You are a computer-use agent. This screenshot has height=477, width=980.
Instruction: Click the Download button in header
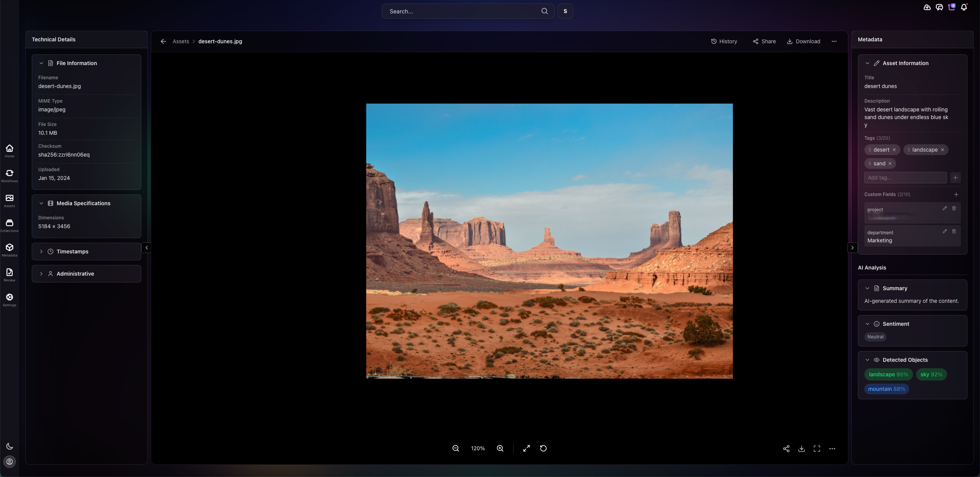click(x=803, y=41)
